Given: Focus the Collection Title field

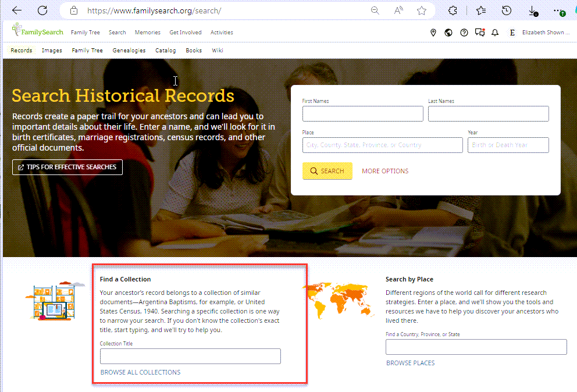Looking at the screenshot, I should tap(190, 357).
